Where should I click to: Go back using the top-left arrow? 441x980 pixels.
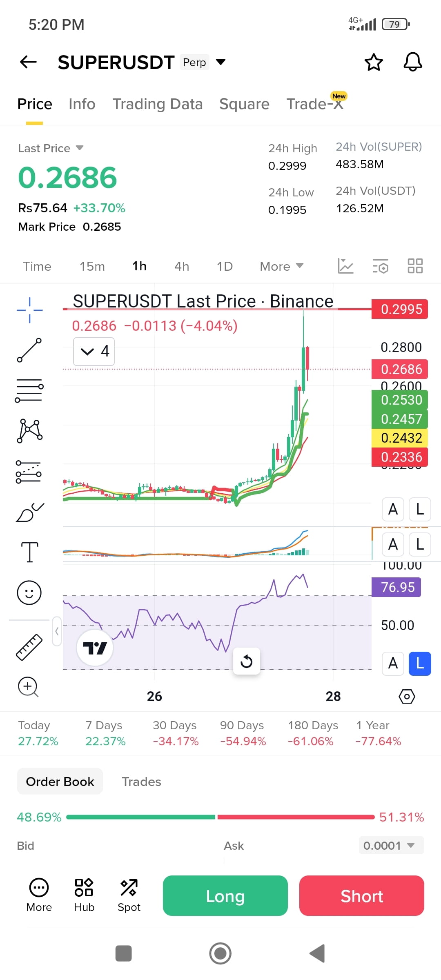(28, 62)
